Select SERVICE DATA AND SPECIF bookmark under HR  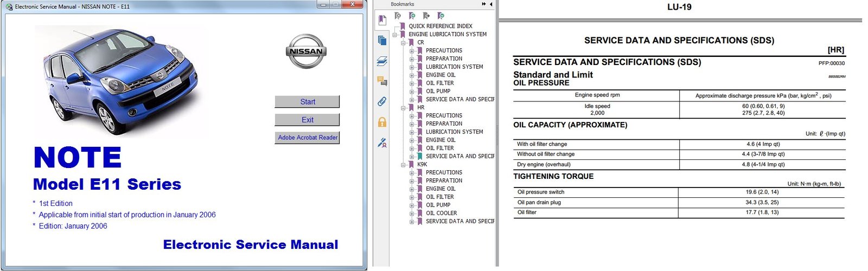[460, 156]
